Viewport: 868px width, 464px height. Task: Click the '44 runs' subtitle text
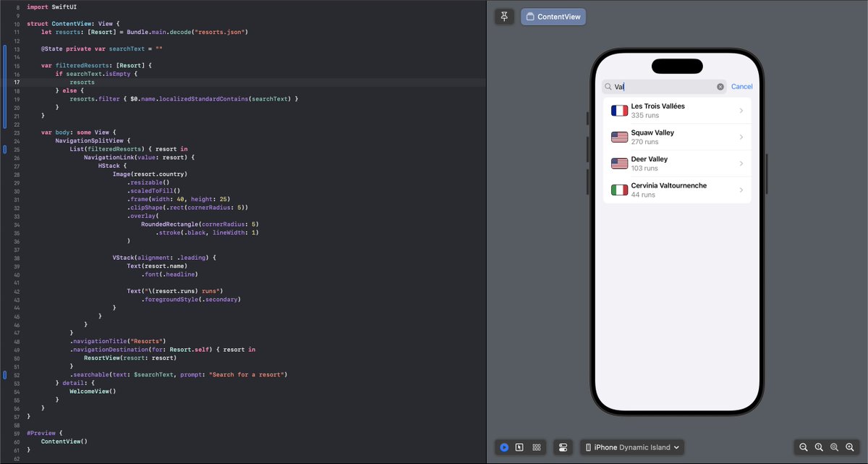click(x=643, y=195)
